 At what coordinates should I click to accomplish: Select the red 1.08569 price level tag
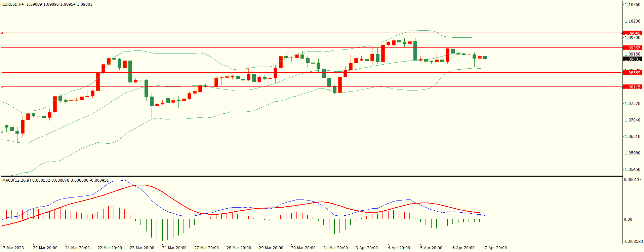(x=632, y=73)
